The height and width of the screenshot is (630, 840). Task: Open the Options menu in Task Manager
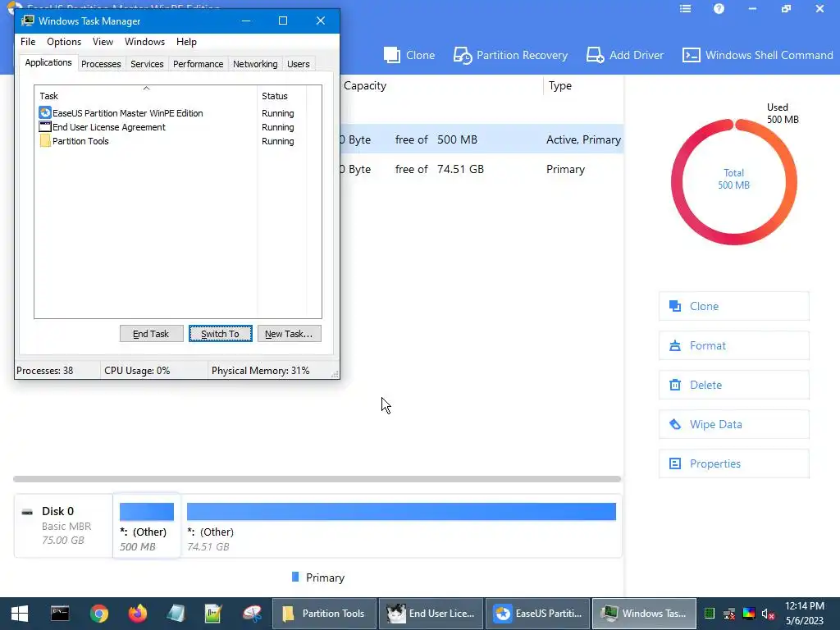(64, 42)
